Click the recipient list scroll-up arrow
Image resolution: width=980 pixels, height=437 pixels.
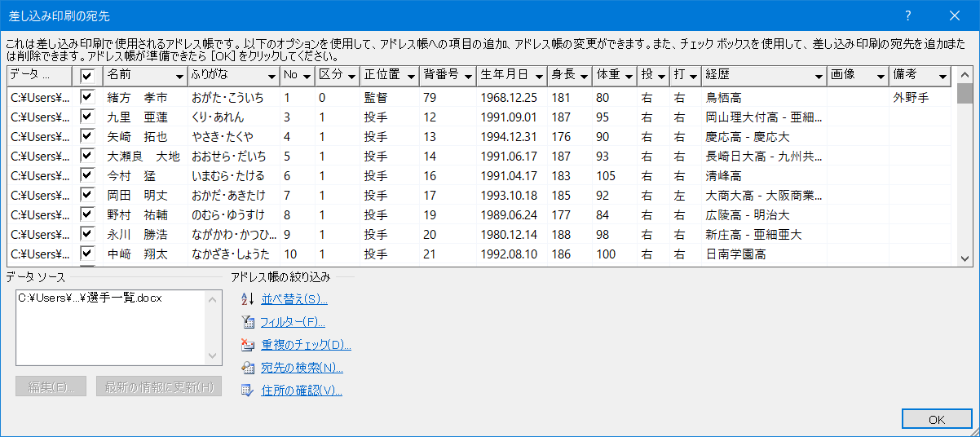965,74
